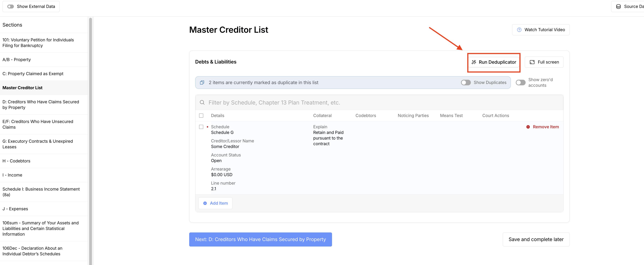The height and width of the screenshot is (265, 644).
Task: Open section 101: Voluntary Petition for Individuals
Action: click(x=44, y=43)
